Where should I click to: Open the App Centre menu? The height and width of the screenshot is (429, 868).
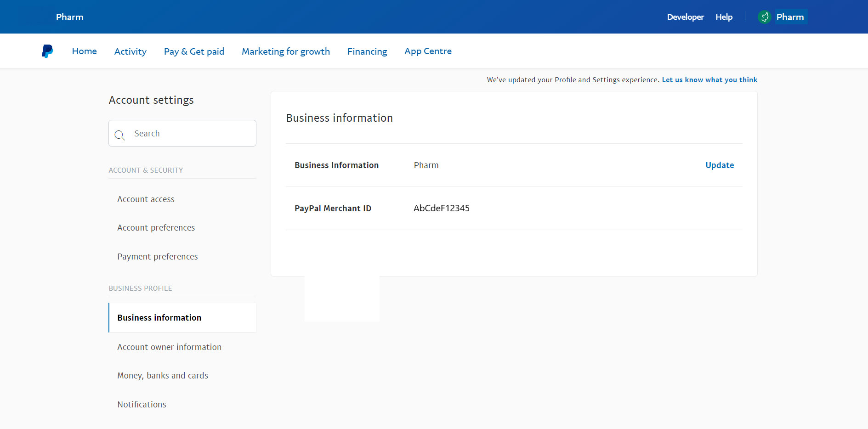tap(428, 51)
